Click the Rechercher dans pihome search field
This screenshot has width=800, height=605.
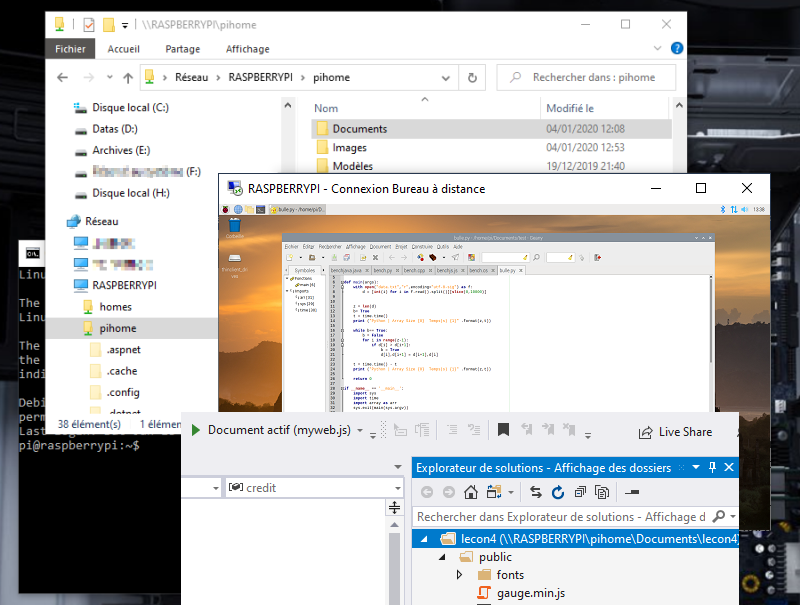click(593, 77)
